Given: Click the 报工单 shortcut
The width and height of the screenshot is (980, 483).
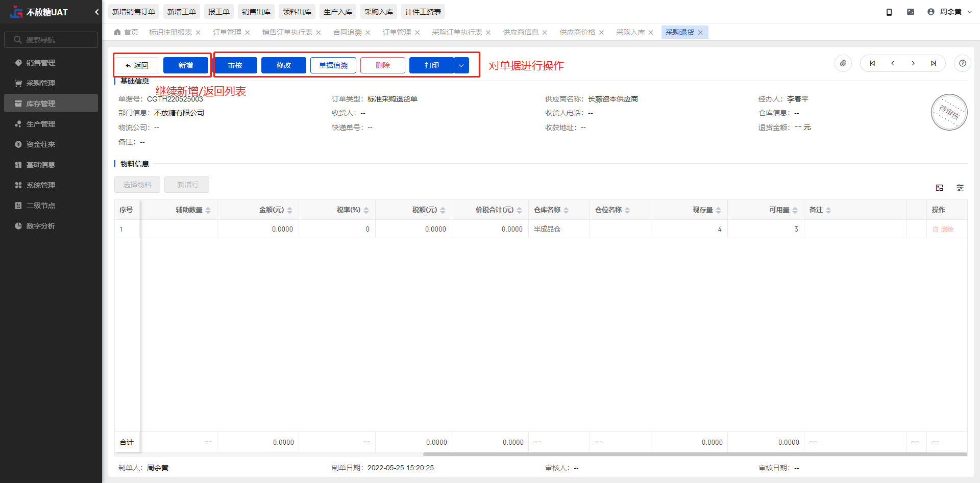Looking at the screenshot, I should pos(219,12).
